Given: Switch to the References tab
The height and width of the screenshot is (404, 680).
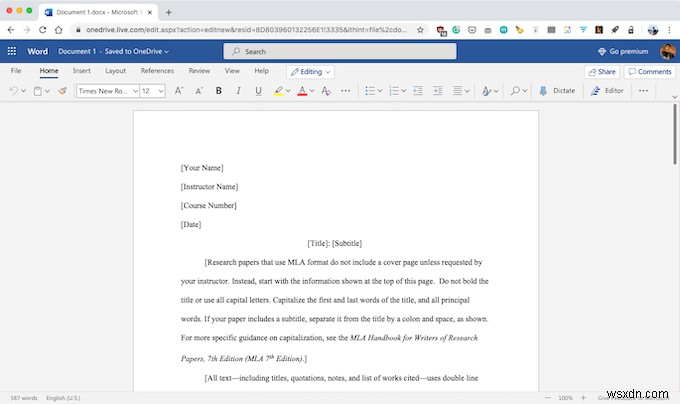Looking at the screenshot, I should pyautogui.click(x=157, y=71).
